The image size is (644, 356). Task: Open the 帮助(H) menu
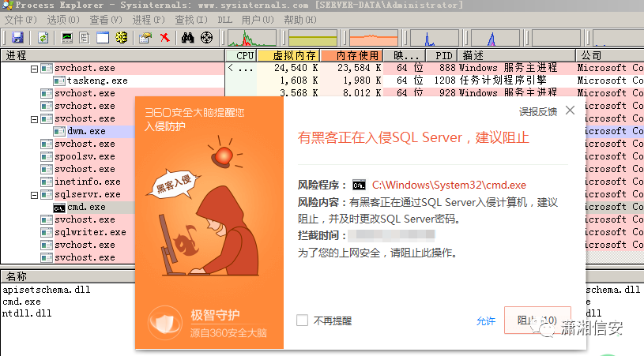[x=300, y=20]
